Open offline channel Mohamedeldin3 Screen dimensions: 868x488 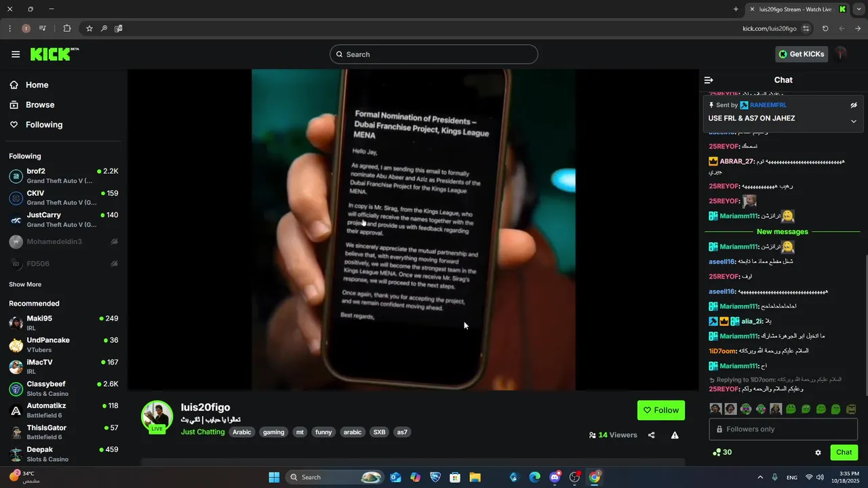[x=63, y=241]
